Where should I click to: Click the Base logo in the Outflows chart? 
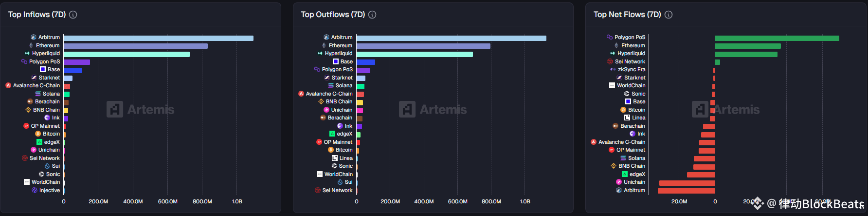click(x=336, y=61)
